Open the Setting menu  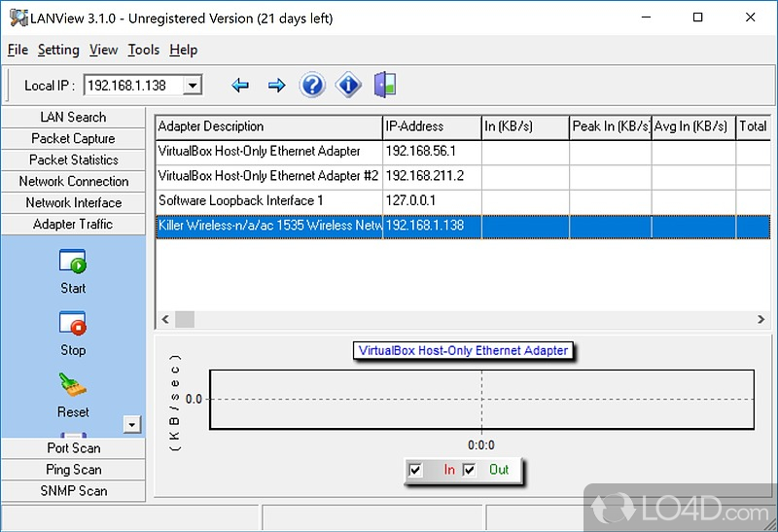[x=58, y=51]
